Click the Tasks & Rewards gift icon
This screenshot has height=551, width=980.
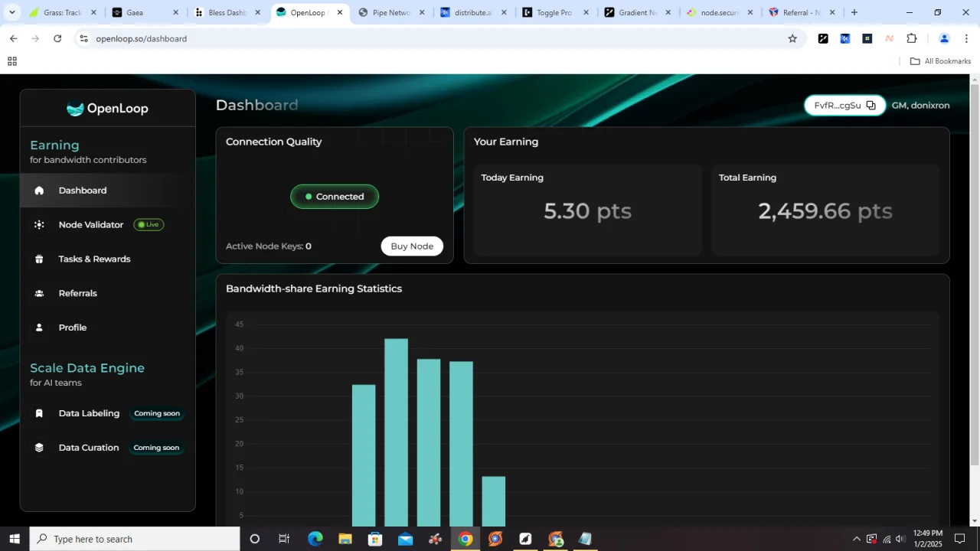click(39, 259)
